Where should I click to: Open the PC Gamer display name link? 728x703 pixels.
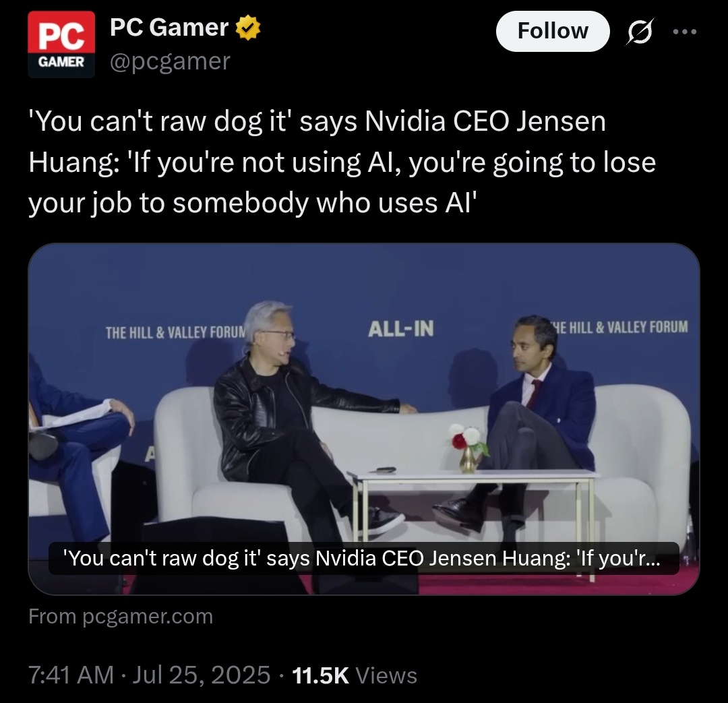(169, 28)
